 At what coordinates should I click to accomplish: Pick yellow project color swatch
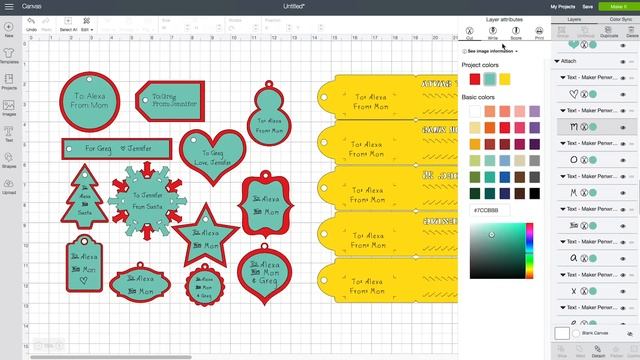504,79
